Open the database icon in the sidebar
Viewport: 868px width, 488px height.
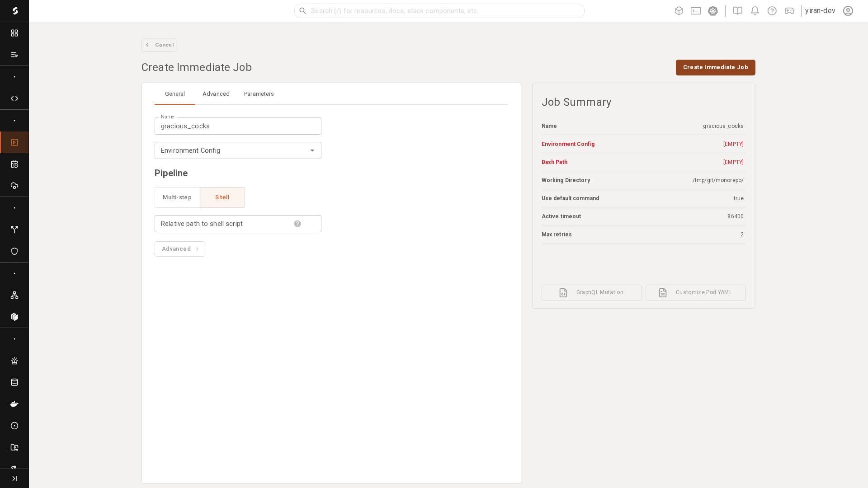click(14, 382)
